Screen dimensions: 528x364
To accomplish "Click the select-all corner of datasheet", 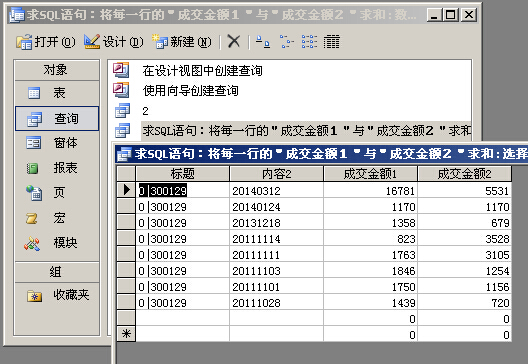I will click(x=126, y=174).
